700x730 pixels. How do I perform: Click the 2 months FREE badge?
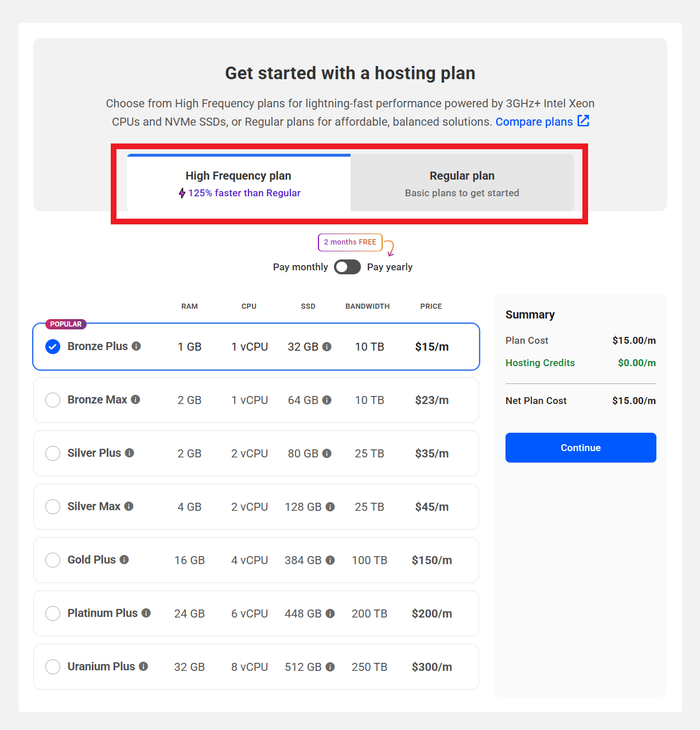350,242
